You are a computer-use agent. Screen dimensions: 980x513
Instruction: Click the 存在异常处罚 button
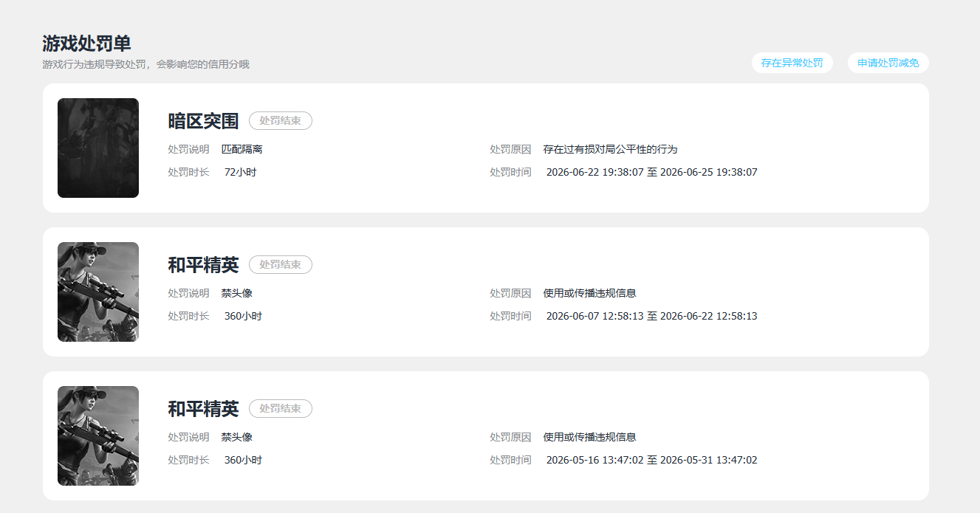click(x=792, y=63)
